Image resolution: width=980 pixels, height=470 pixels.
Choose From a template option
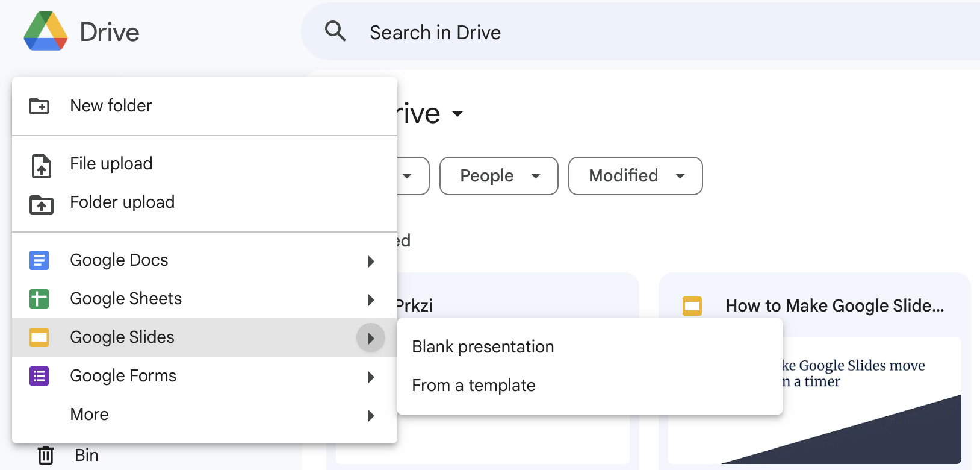[x=590, y=386]
